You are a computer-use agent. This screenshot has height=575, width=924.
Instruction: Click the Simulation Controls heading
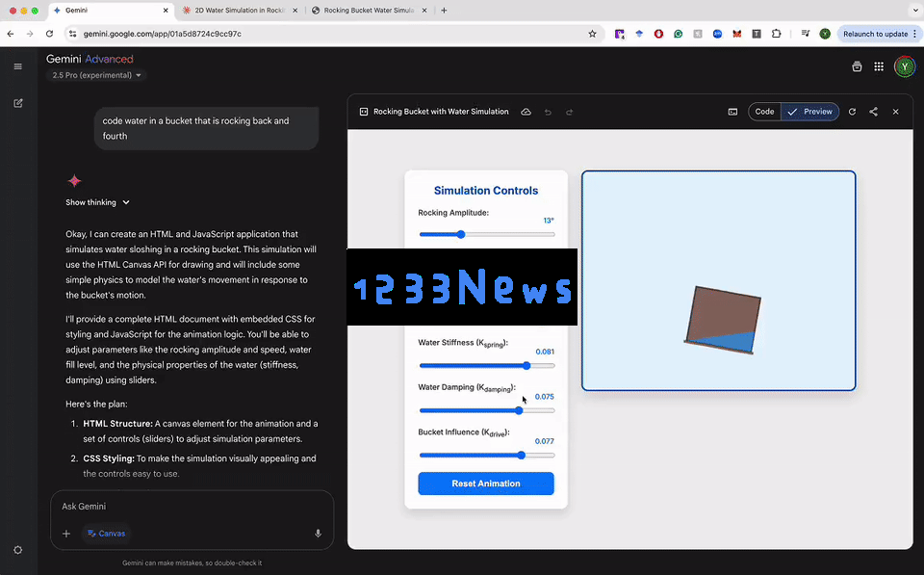[485, 191]
